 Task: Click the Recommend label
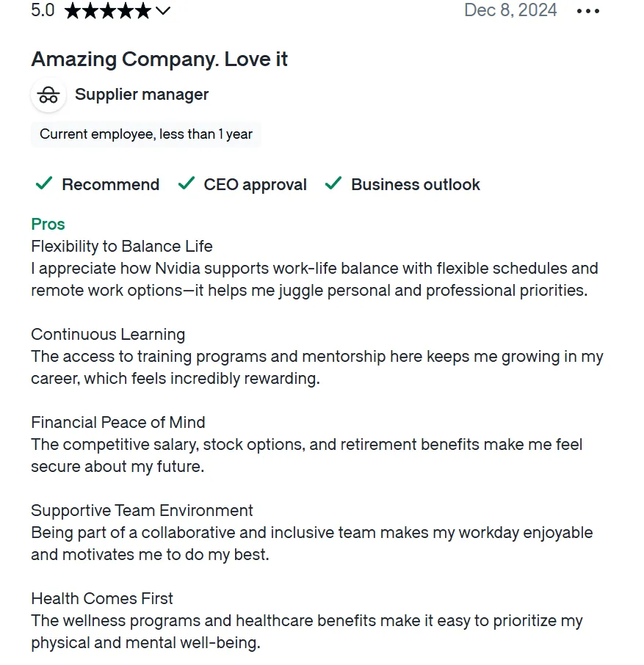point(111,184)
